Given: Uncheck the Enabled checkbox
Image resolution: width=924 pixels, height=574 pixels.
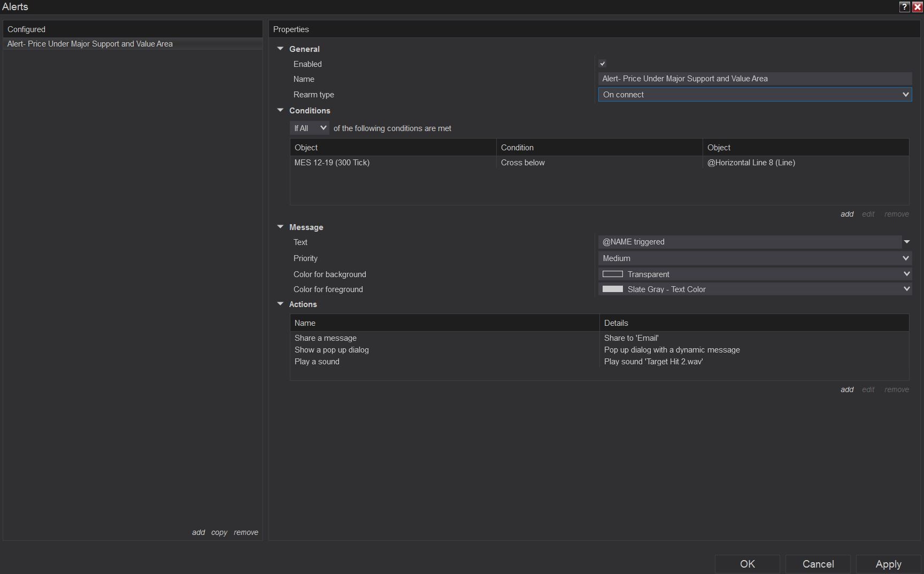Looking at the screenshot, I should (603, 64).
